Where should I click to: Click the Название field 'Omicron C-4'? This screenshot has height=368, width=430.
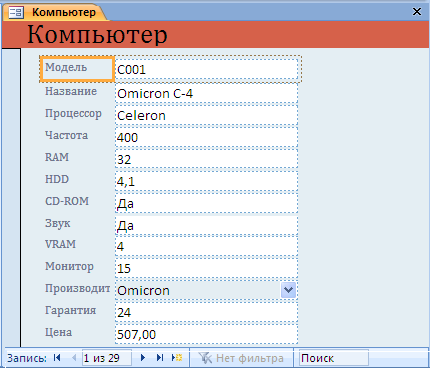point(206,93)
